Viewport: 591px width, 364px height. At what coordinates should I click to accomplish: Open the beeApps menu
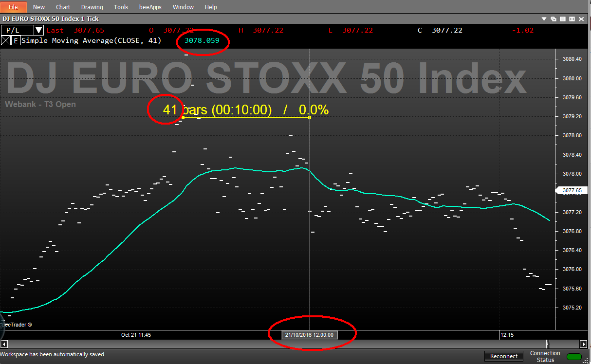tap(151, 7)
